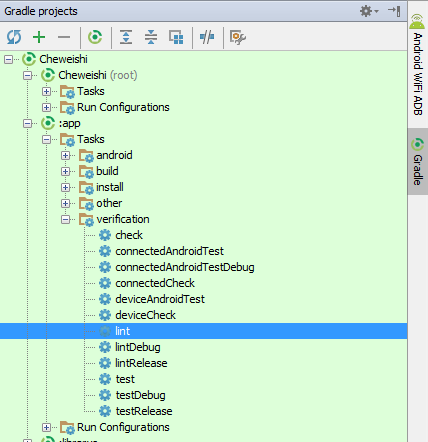Hide the Gradle projects panel
Screen dimensions: 428x442
tap(394, 11)
